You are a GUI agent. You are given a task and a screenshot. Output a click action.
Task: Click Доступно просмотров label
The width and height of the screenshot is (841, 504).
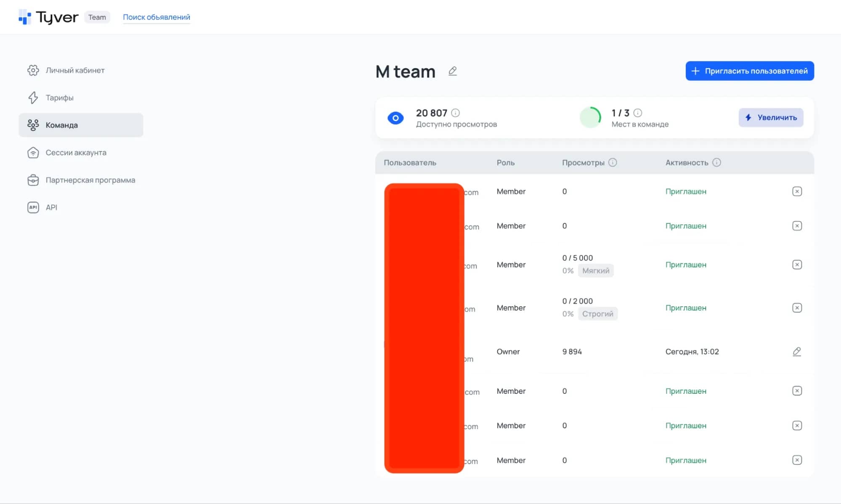pyautogui.click(x=456, y=124)
